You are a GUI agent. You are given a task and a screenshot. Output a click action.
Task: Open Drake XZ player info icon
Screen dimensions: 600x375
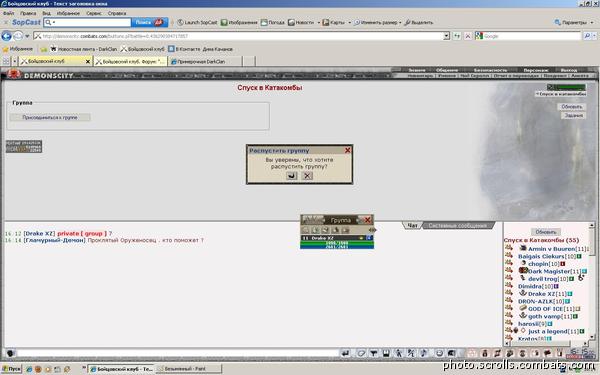[x=569, y=294]
